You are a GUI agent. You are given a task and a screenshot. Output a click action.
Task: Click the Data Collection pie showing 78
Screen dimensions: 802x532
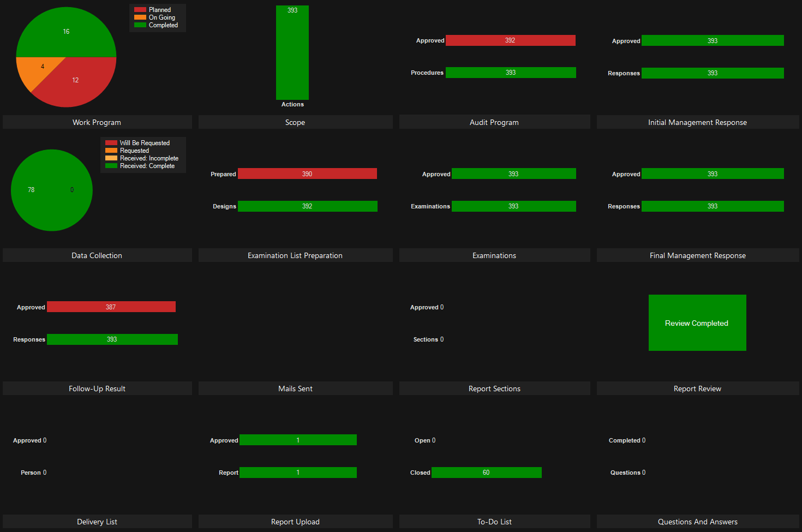click(x=52, y=190)
